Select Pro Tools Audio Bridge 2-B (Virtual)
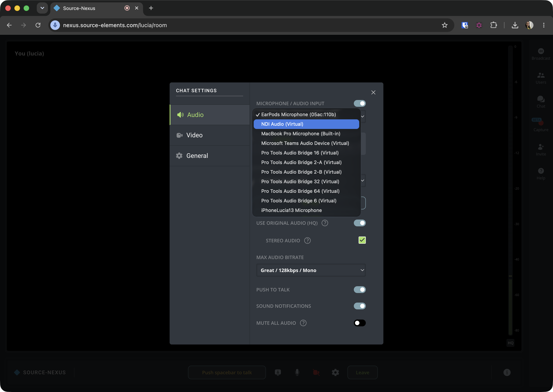 [x=306, y=172]
